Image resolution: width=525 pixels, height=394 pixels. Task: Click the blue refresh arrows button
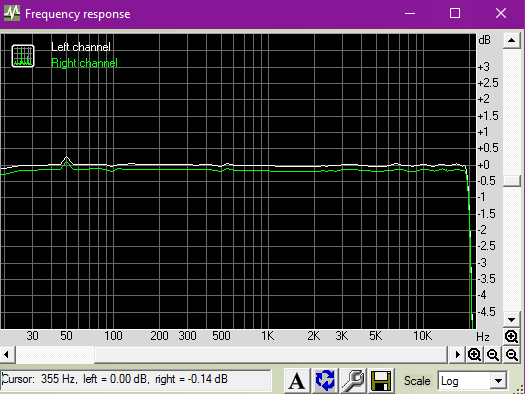325,381
